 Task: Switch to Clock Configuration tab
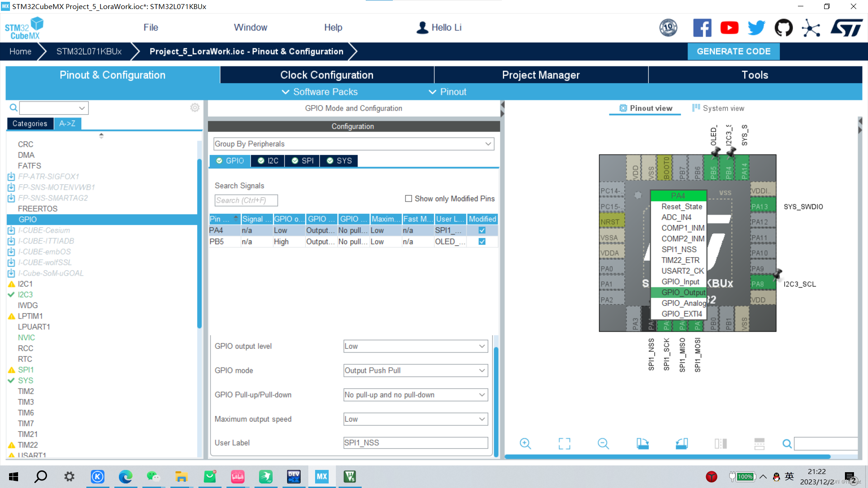327,75
